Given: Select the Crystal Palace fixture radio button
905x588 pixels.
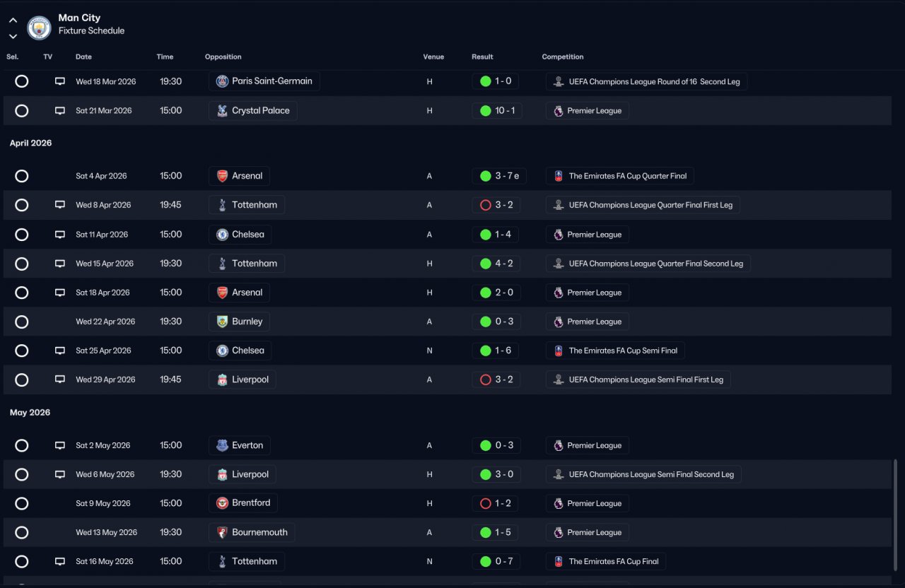Looking at the screenshot, I should (22, 111).
